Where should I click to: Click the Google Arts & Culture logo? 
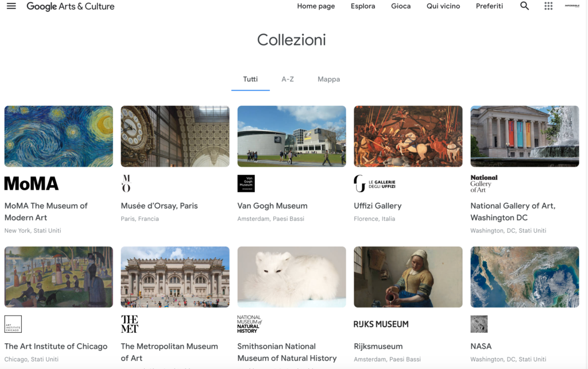(71, 6)
